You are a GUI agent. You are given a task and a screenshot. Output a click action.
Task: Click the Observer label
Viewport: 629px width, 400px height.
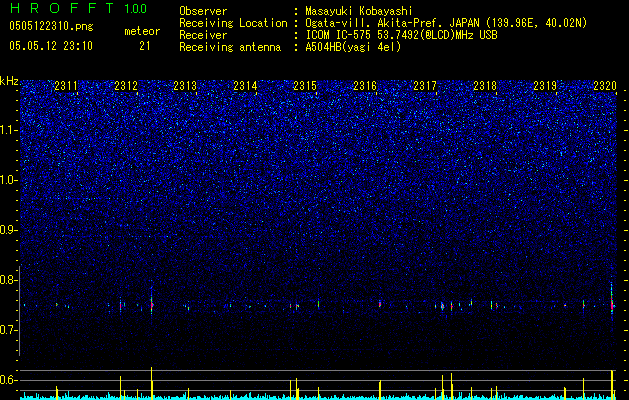coord(203,11)
